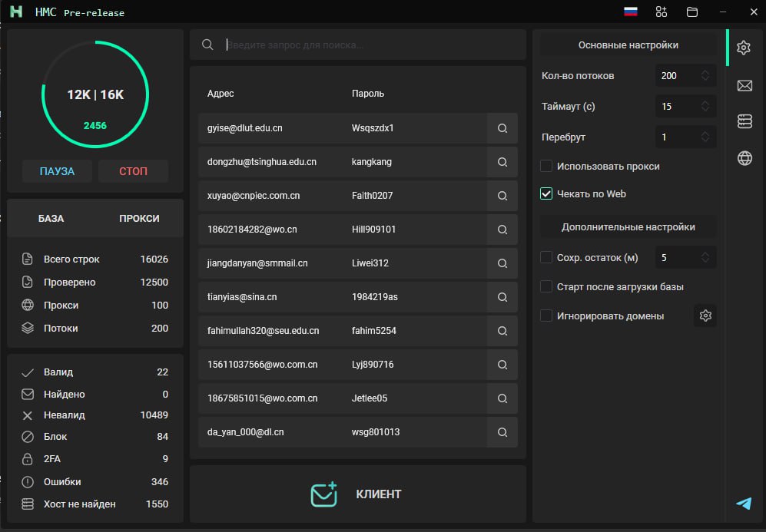Click magnifier next to gyise@dlut.edu.cn row

click(x=502, y=128)
